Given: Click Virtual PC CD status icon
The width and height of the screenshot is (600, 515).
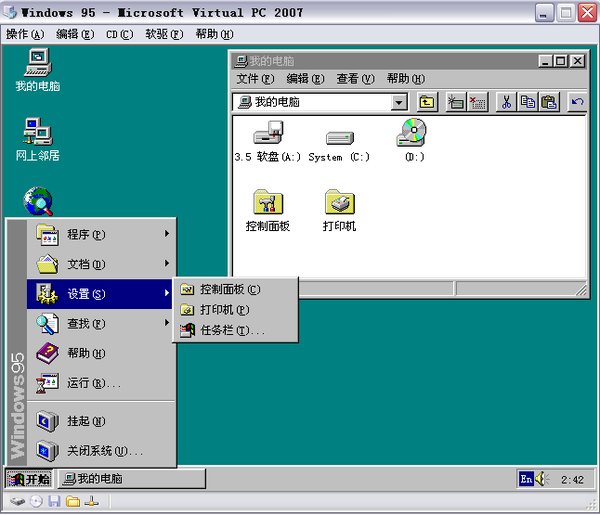Looking at the screenshot, I should tap(36, 501).
